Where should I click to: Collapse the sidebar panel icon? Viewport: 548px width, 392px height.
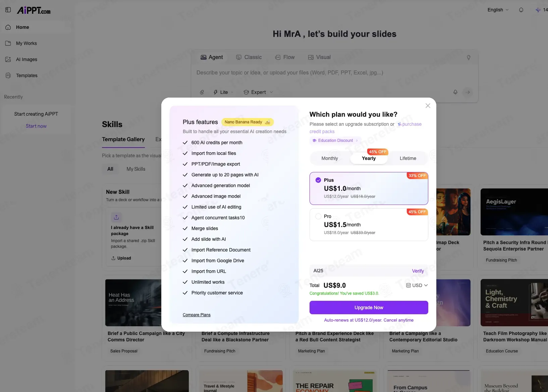tap(8, 10)
